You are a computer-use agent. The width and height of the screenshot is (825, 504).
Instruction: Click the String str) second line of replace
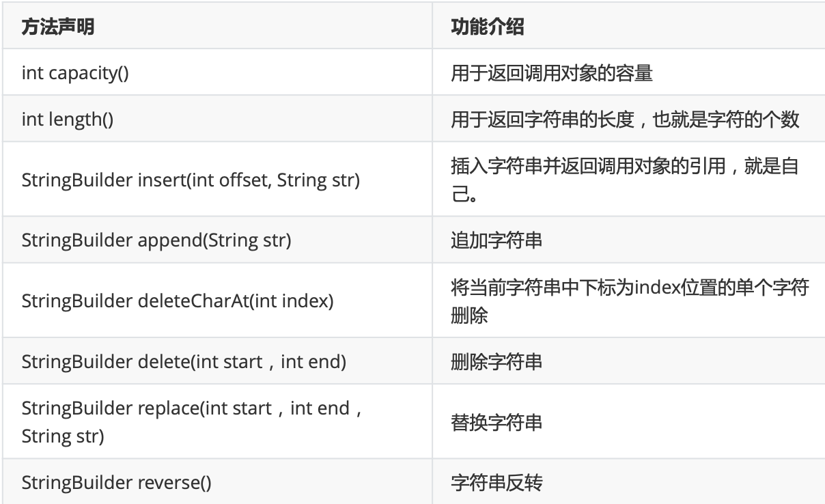pyautogui.click(x=63, y=436)
